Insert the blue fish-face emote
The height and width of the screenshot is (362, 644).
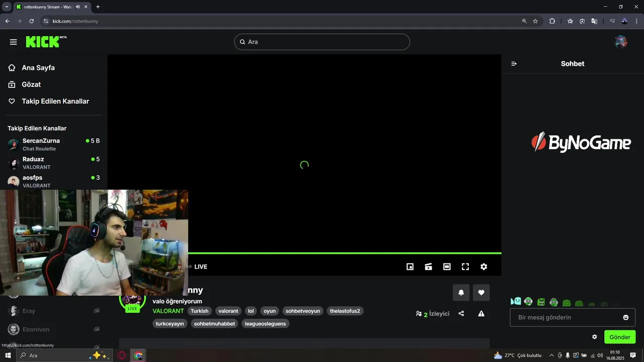tap(516, 301)
